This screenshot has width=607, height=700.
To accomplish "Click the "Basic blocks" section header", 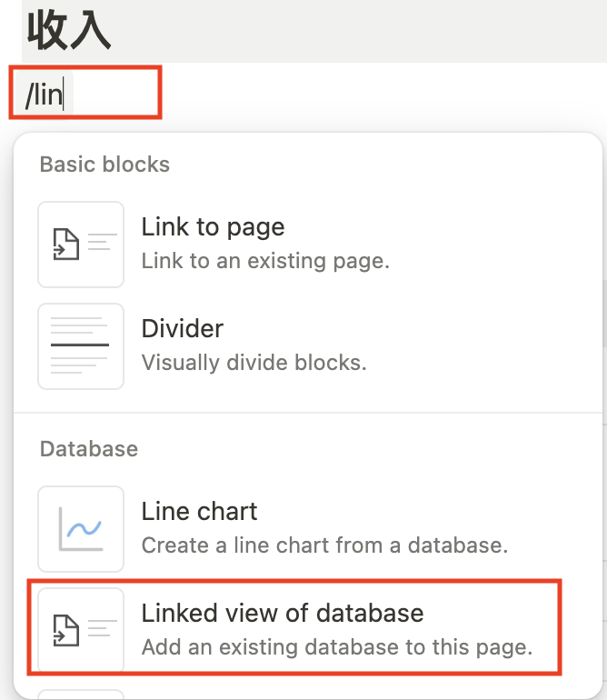I will pos(104,165).
